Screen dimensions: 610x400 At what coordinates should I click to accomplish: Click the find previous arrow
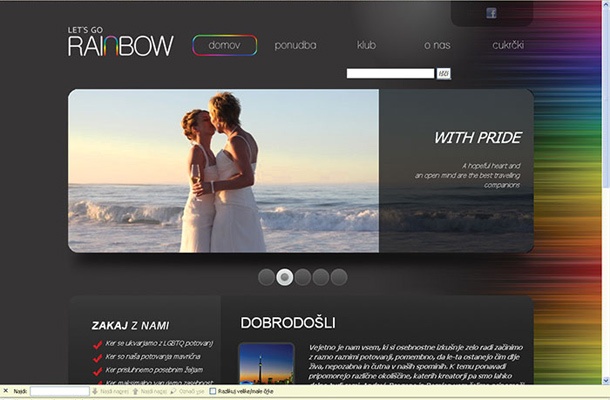tap(134, 392)
